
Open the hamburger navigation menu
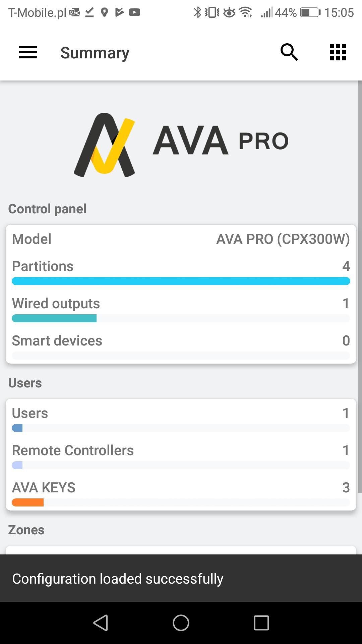tap(28, 53)
